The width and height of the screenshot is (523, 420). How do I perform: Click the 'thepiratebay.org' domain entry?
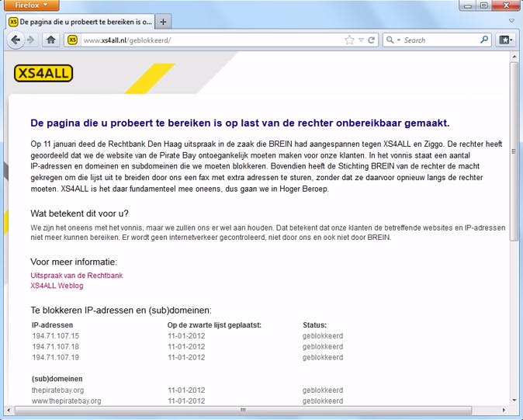[58, 390]
